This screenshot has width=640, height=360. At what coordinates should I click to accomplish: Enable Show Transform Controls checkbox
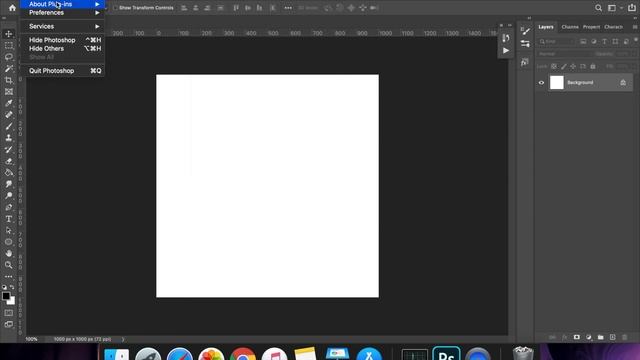[x=116, y=8]
